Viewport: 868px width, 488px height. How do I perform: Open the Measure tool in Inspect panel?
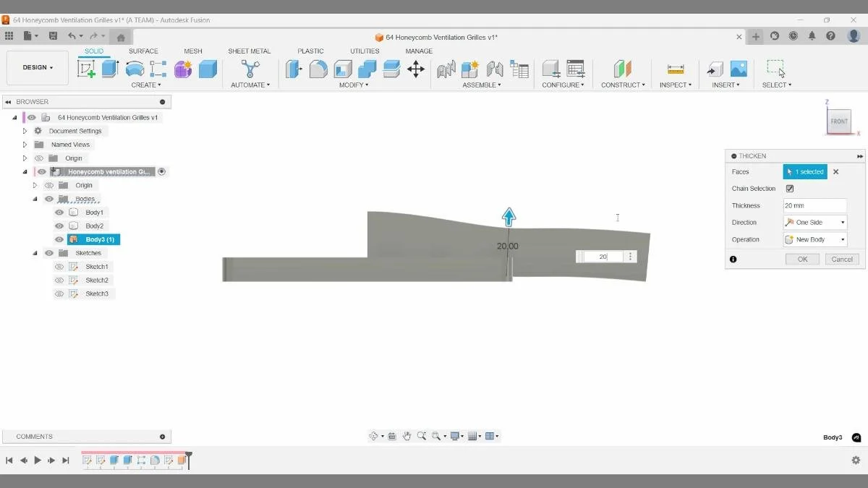(x=675, y=69)
